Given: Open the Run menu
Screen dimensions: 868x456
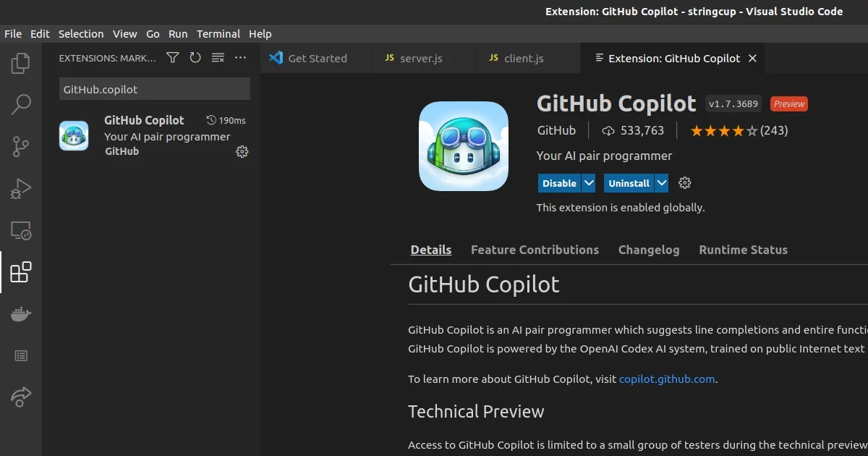Looking at the screenshot, I should [x=178, y=34].
